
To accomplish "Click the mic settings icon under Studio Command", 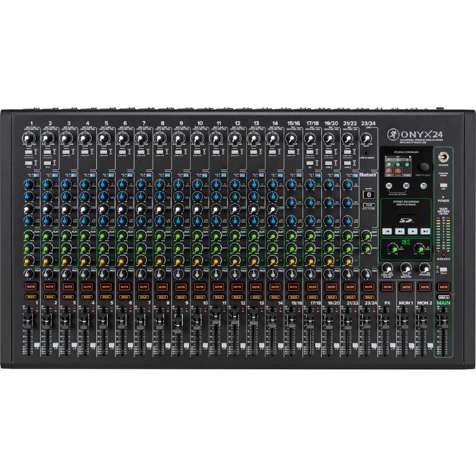I will [x=388, y=186].
